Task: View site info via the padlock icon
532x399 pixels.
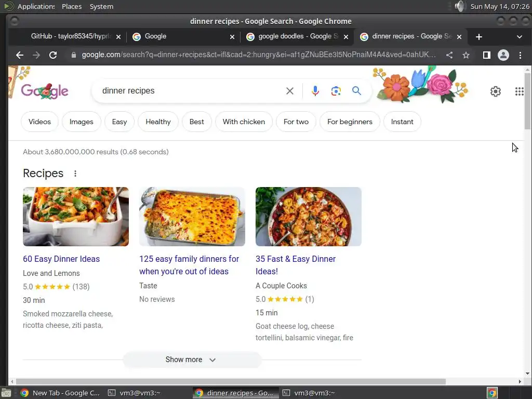Action: [x=74, y=55]
